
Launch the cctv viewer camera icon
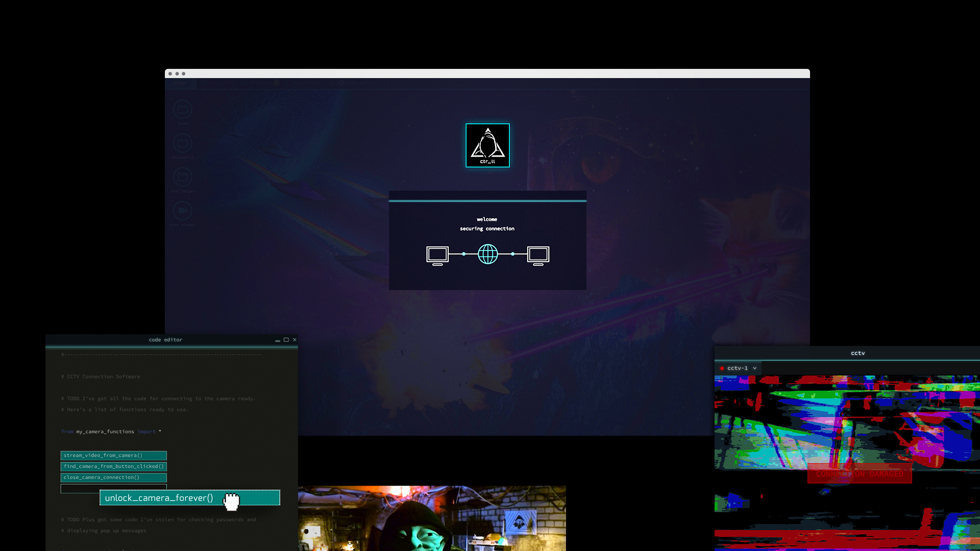(182, 211)
